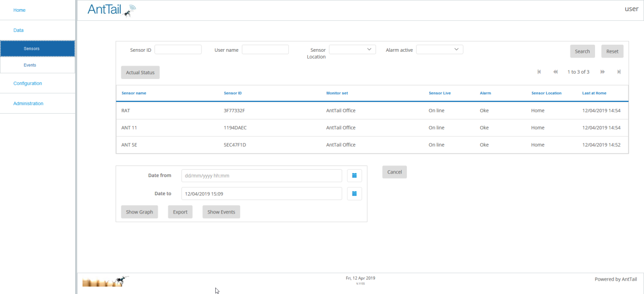Export the sensor data

180,212
